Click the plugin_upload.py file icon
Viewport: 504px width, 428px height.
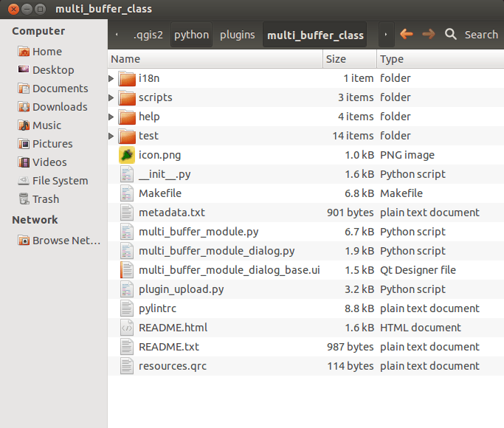127,289
